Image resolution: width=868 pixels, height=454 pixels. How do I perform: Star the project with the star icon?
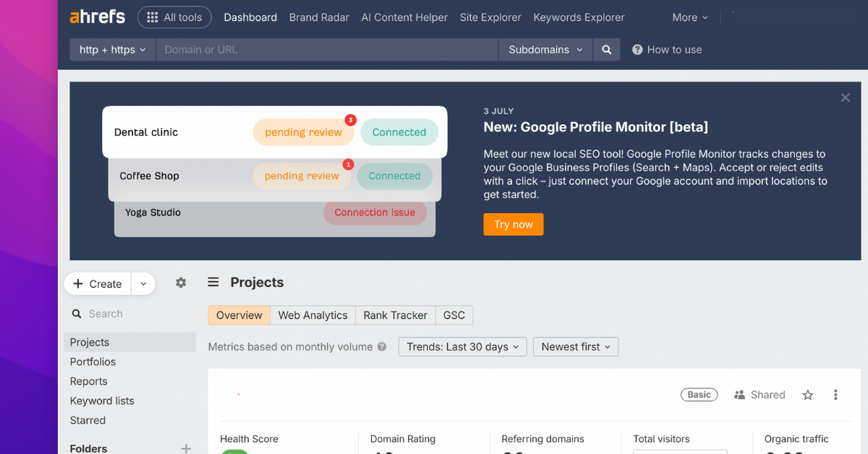pos(808,395)
